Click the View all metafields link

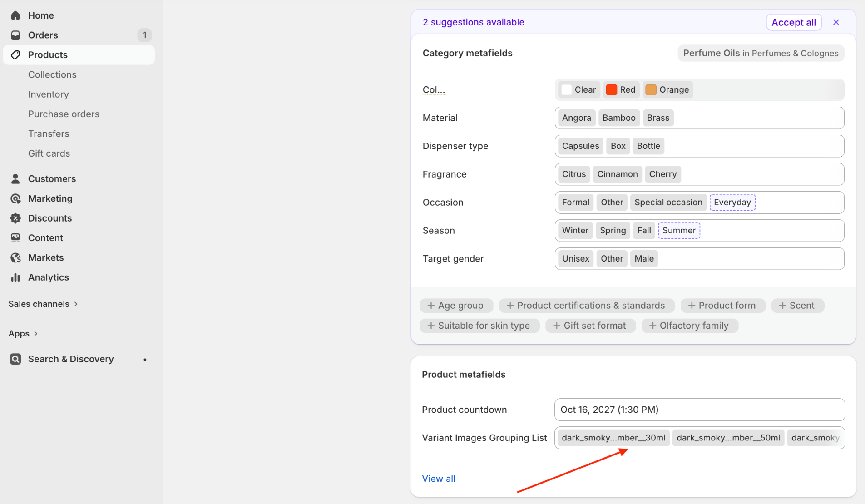[439, 479]
